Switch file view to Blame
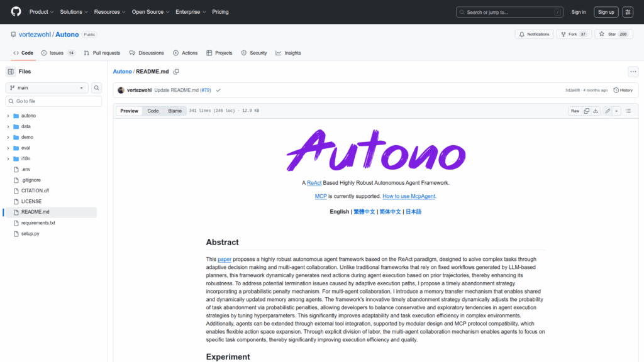Screen dimensions: 644x362 pos(175,111)
